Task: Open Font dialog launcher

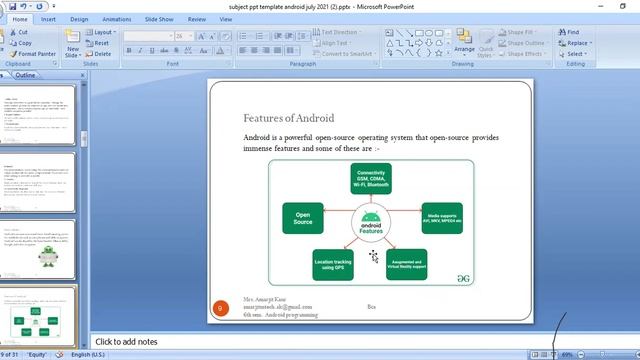Action: [x=229, y=64]
